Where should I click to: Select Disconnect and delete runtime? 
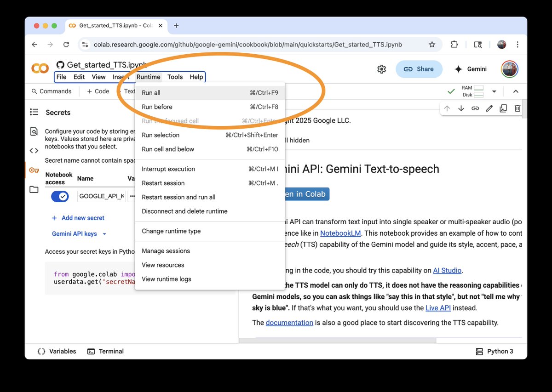pyautogui.click(x=210, y=211)
